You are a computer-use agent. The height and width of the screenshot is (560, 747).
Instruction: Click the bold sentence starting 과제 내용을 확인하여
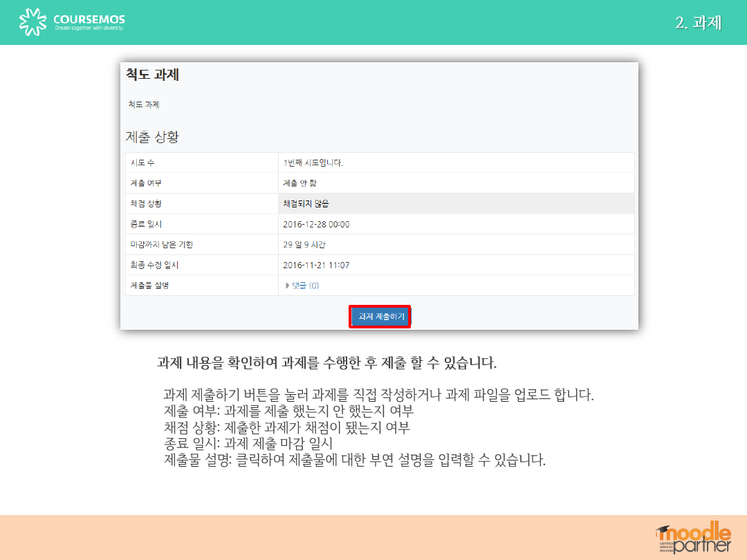(x=326, y=363)
